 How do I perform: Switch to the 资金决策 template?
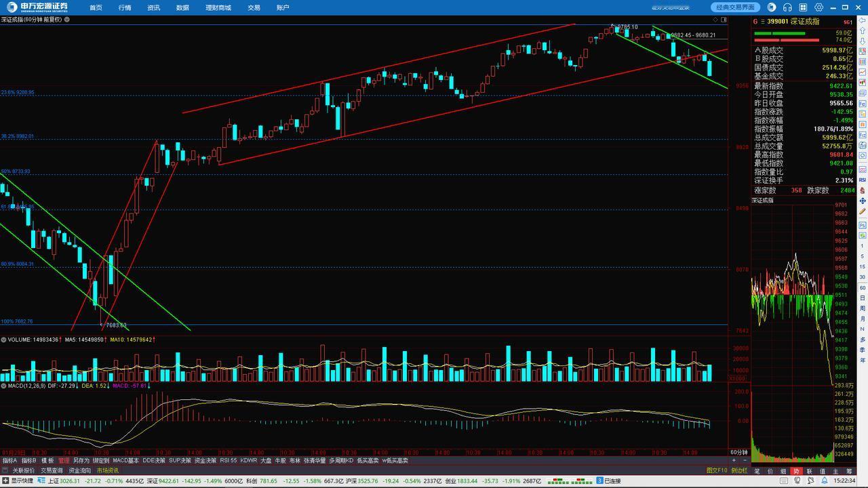pyautogui.click(x=205, y=461)
